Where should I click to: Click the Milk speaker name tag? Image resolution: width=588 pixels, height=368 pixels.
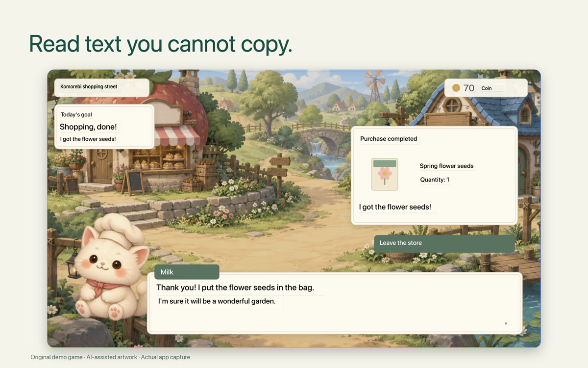coord(187,272)
